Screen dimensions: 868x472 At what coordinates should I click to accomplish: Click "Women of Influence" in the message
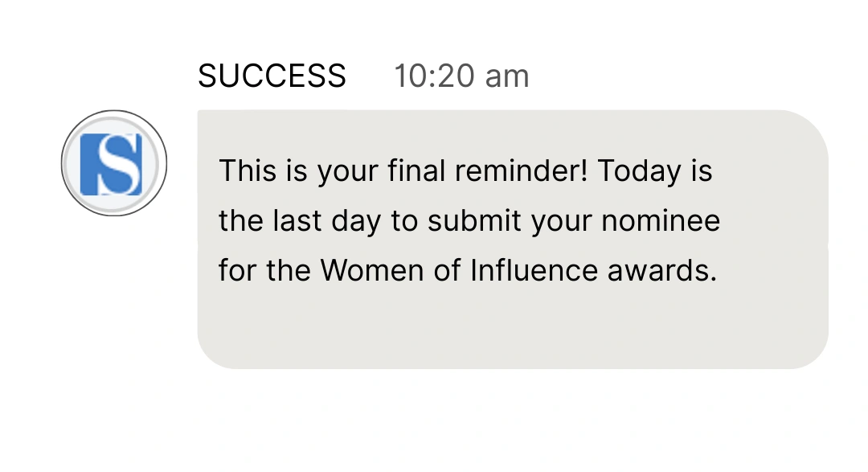pos(460,271)
